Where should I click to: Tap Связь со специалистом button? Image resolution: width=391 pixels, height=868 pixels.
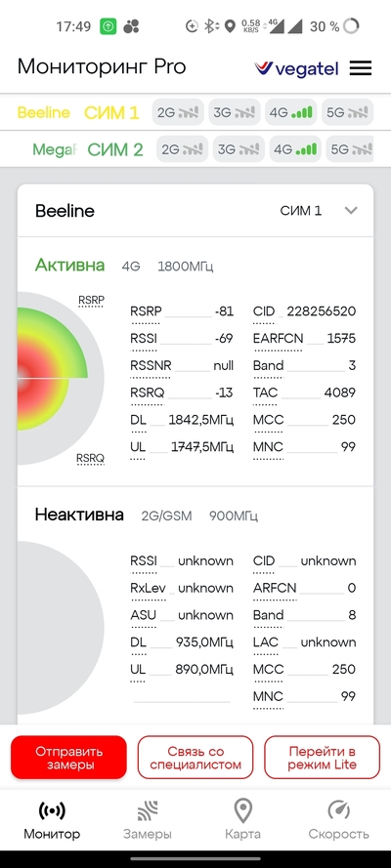coord(195,758)
